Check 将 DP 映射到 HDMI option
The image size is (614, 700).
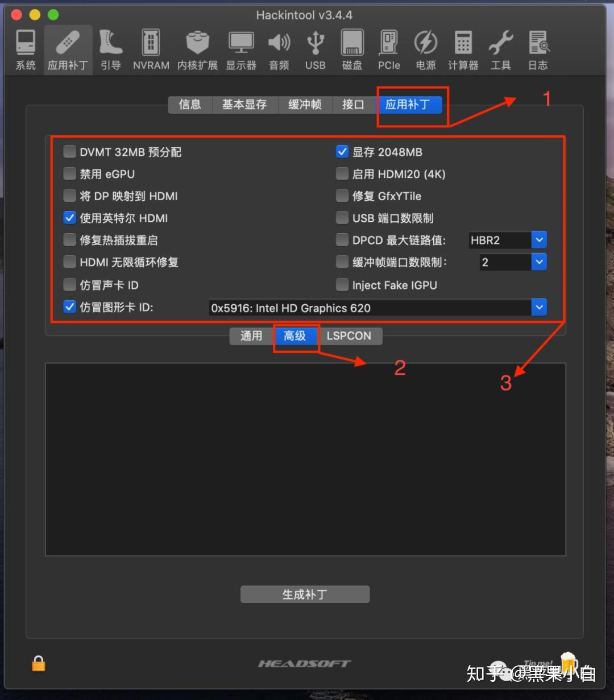coord(69,196)
